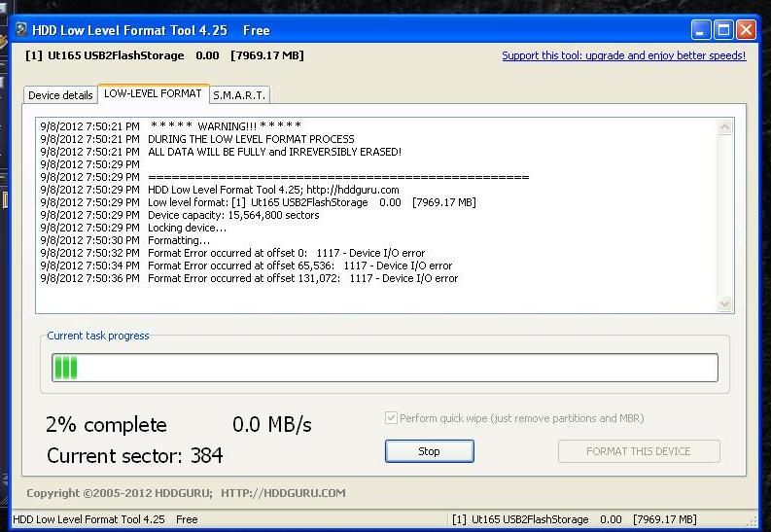This screenshot has width=771, height=532.
Task: Toggle the Perform quick wipe checkbox
Action: point(391,418)
